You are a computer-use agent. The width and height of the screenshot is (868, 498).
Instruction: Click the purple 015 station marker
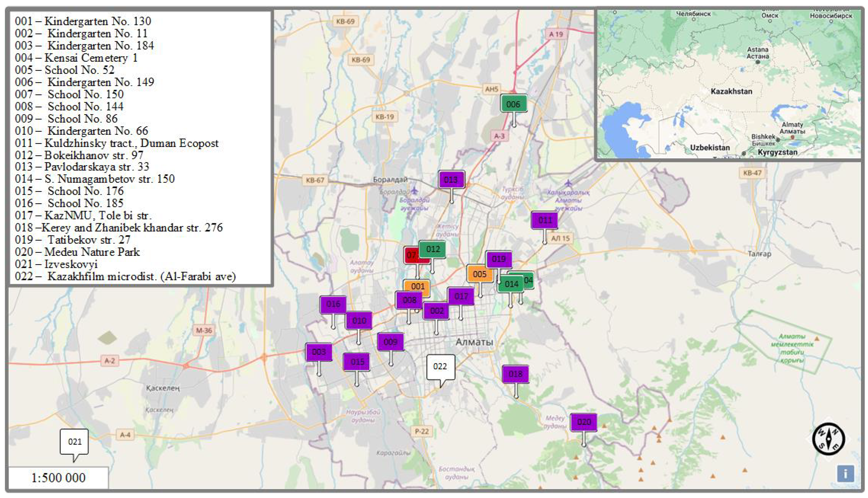coord(357,362)
